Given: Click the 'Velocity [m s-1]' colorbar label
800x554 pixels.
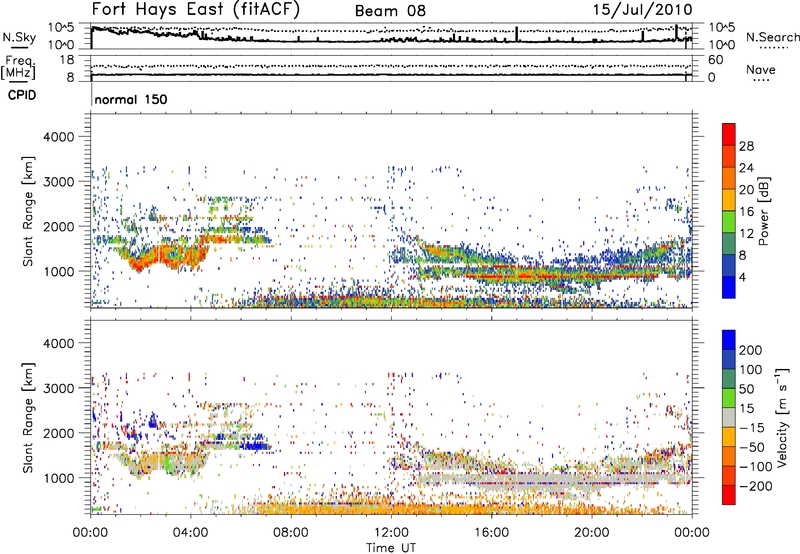Looking at the screenshot, I should point(782,417).
